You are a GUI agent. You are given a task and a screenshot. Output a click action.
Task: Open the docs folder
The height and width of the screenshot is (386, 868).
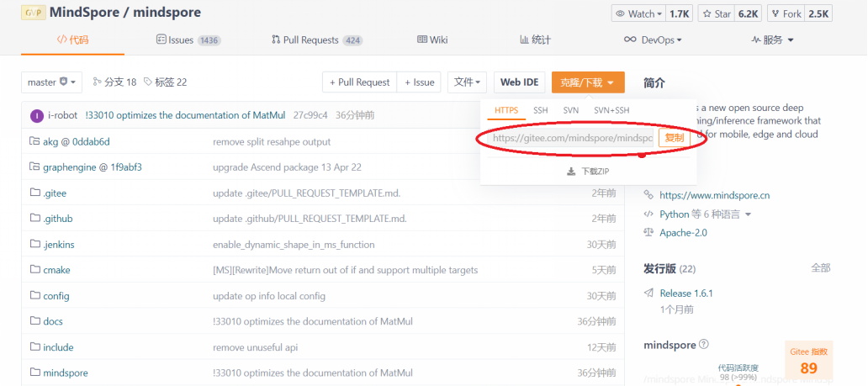click(x=53, y=321)
